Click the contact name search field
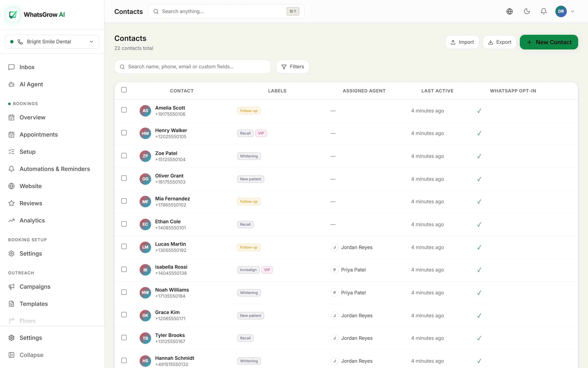Viewport: 588px width, 368px height. (x=193, y=67)
